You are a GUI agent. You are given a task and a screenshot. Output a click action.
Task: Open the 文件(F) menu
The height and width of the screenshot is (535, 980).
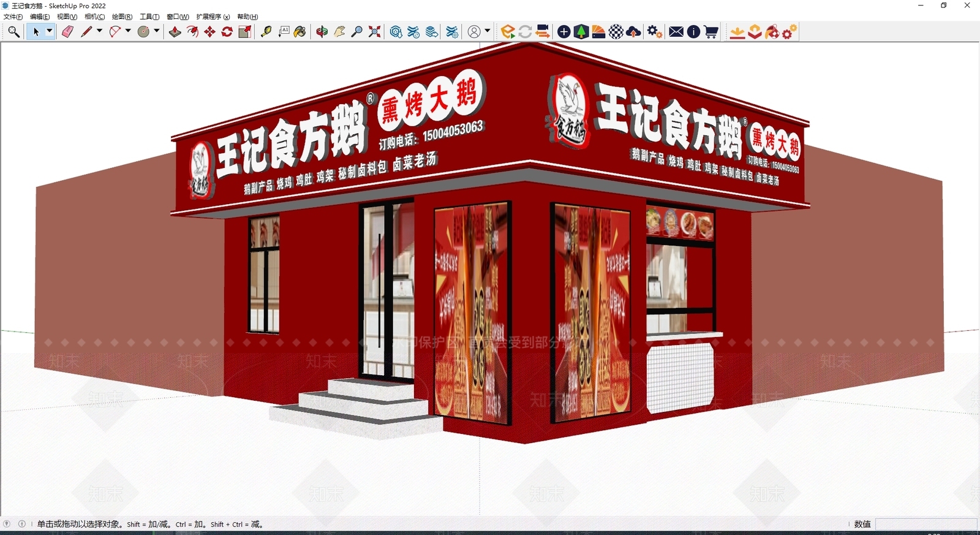point(13,17)
